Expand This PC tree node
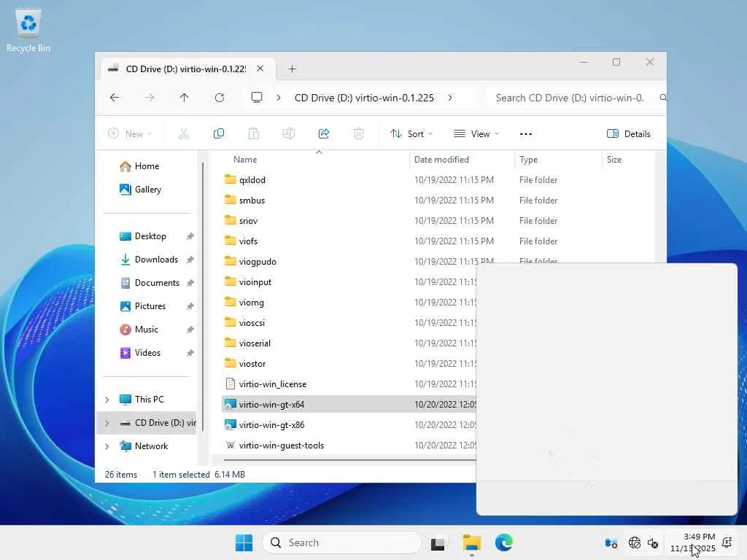The width and height of the screenshot is (747, 560). click(x=107, y=400)
